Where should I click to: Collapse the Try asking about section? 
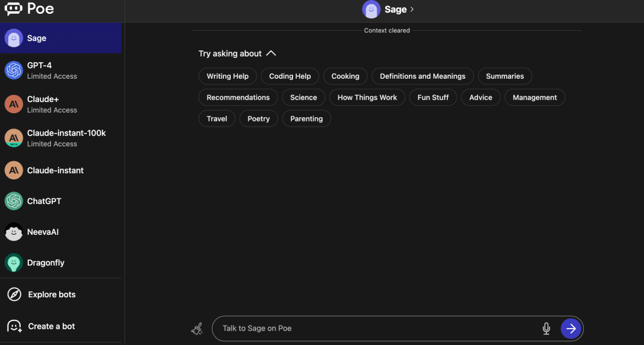(271, 54)
